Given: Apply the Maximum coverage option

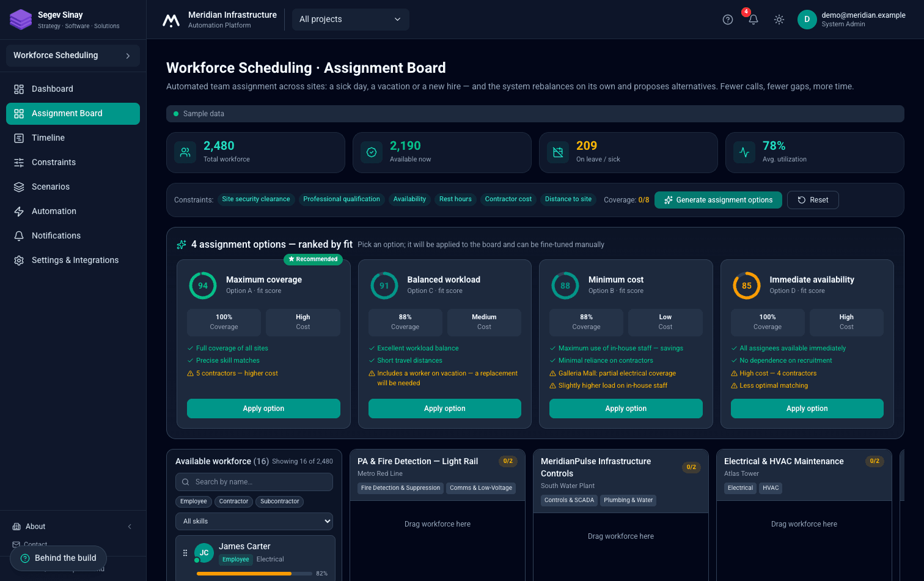Looking at the screenshot, I should point(263,409).
